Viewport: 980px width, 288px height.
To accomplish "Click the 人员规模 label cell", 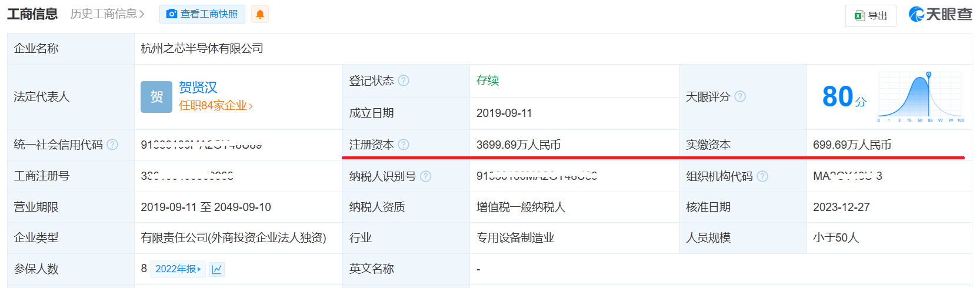I will click(x=743, y=238).
